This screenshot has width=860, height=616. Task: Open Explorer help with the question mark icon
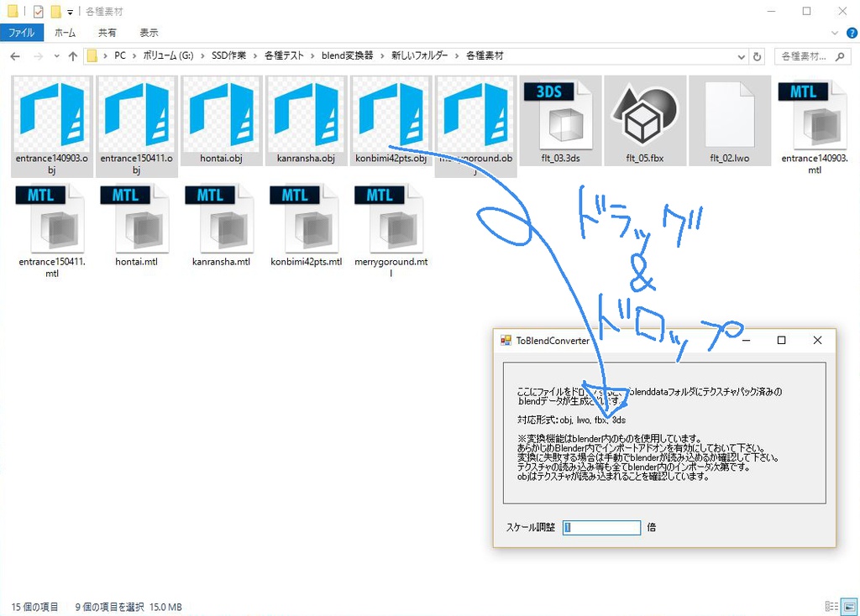pos(853,32)
